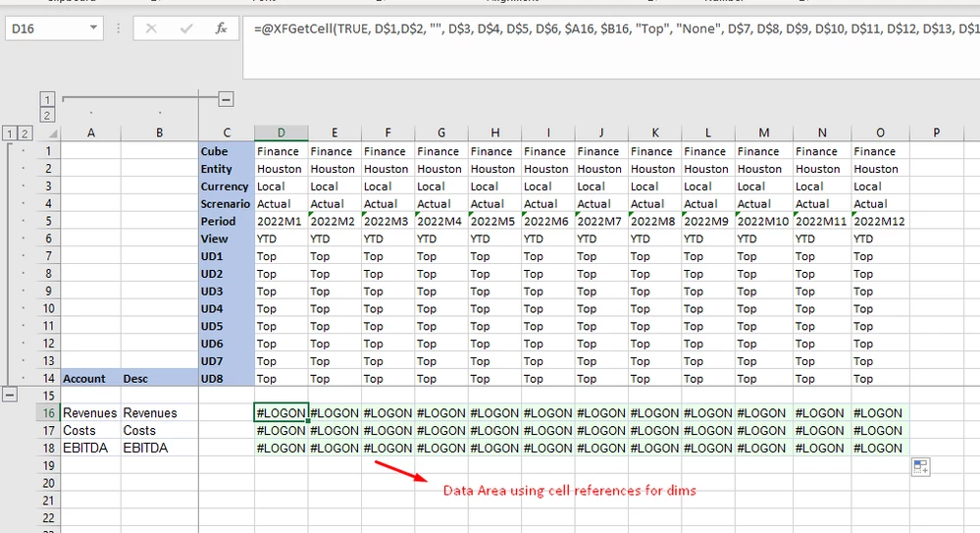
Task: Cancel the formula entry with the X icon
Action: 151,28
